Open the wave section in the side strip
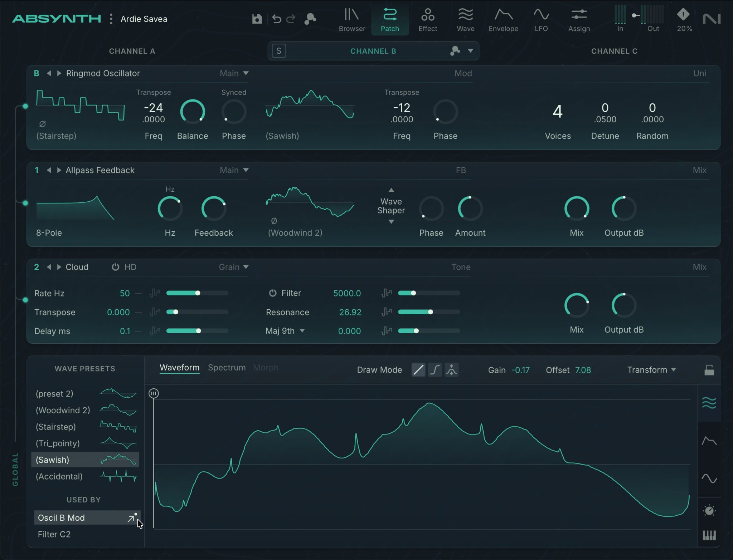 pyautogui.click(x=709, y=403)
